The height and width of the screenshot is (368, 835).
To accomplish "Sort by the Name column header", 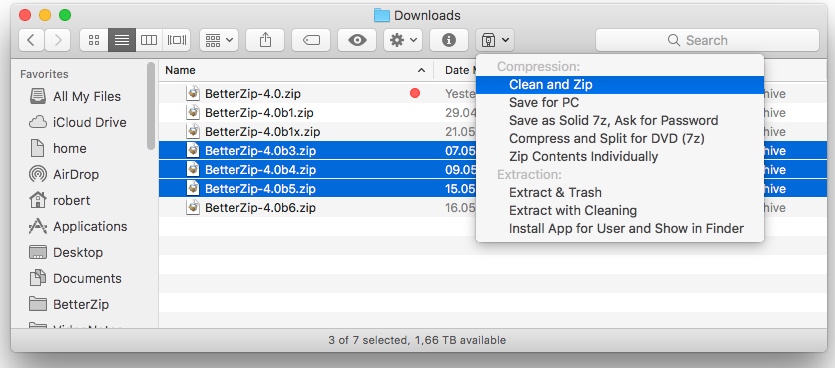I will tap(296, 70).
